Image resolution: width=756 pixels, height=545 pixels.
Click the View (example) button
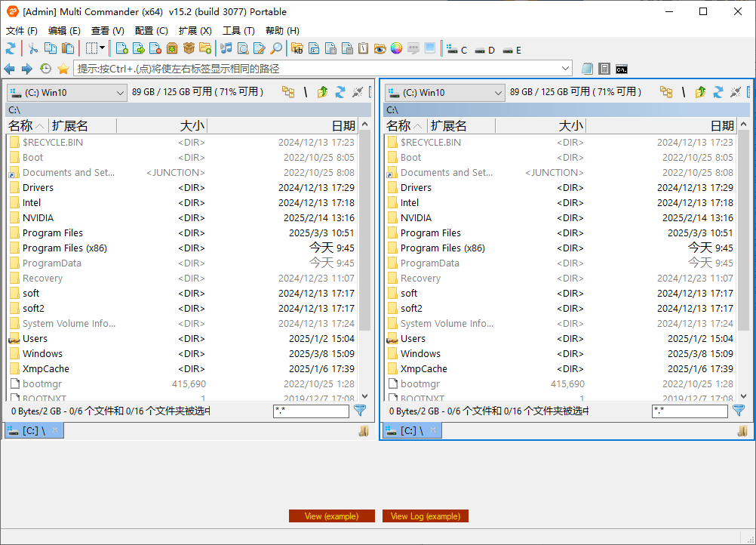point(332,516)
